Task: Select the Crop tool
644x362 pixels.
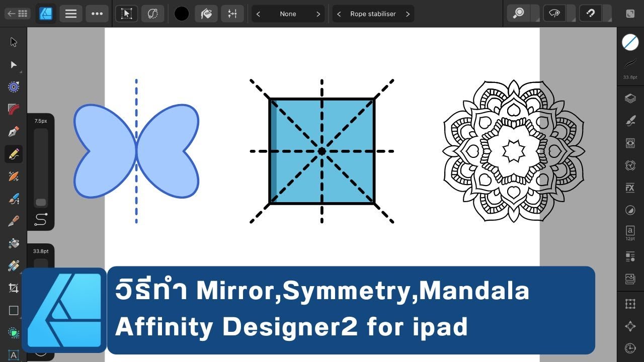Action: tap(14, 288)
